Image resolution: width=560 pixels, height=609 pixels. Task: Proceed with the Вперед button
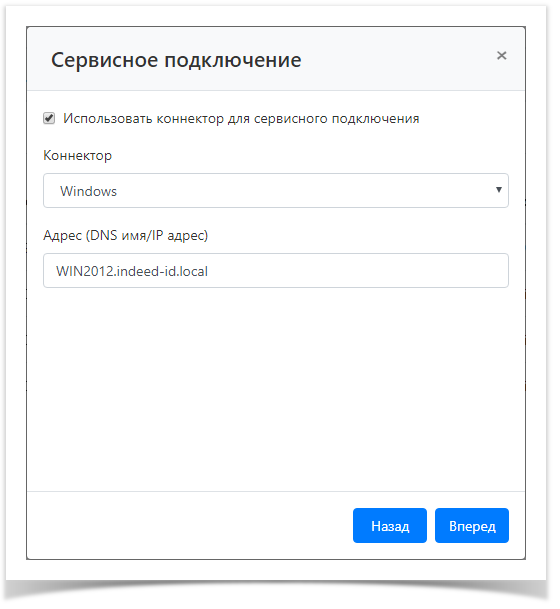tap(472, 525)
